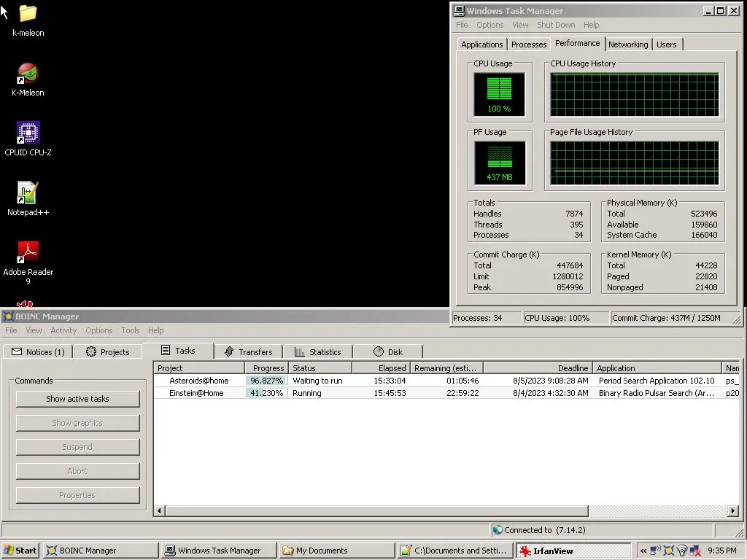Sort tasks by the Application column header
The width and height of the screenshot is (747, 560).
click(657, 367)
